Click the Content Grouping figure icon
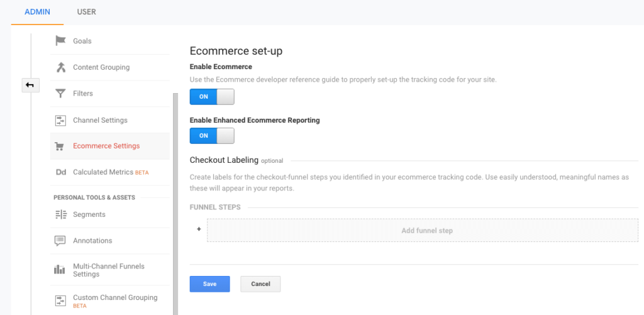This screenshot has width=644, height=315. pos(61,67)
